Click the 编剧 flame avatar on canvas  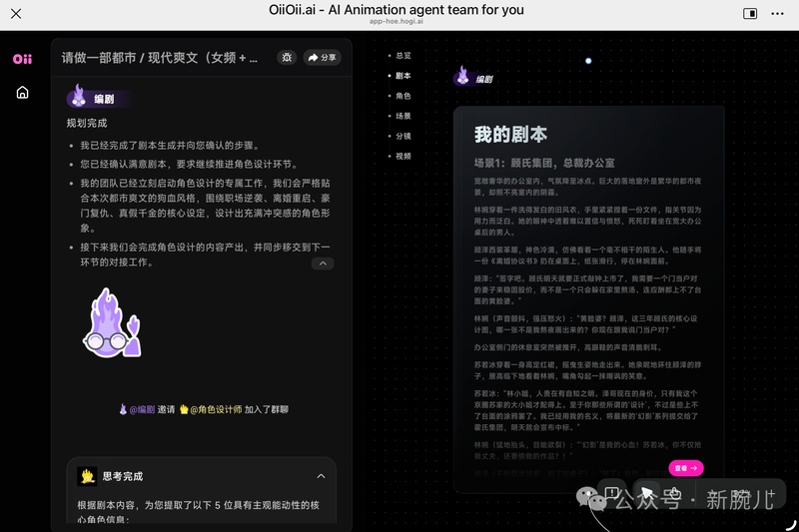pyautogui.click(x=462, y=76)
